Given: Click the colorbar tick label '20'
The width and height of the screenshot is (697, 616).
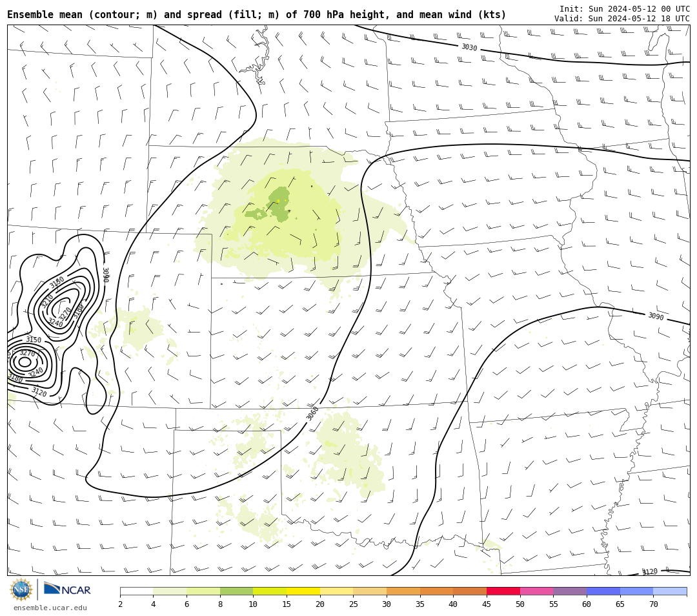Looking at the screenshot, I should 319,604.
